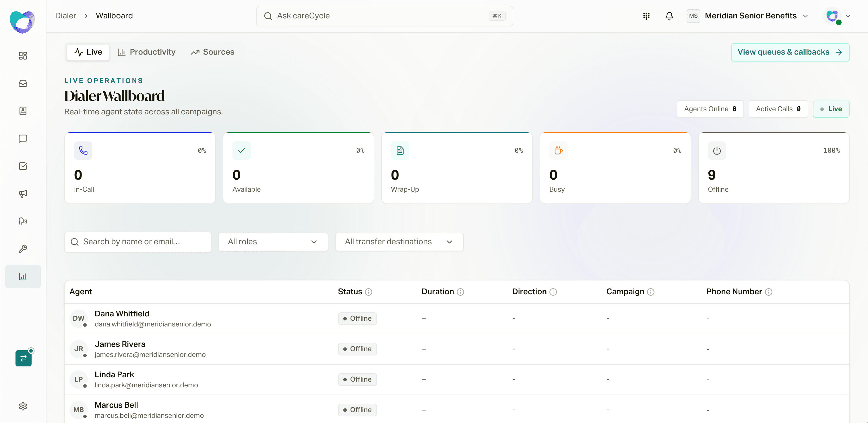
Task: Open the contacts icon in sidebar
Action: pyautogui.click(x=23, y=111)
